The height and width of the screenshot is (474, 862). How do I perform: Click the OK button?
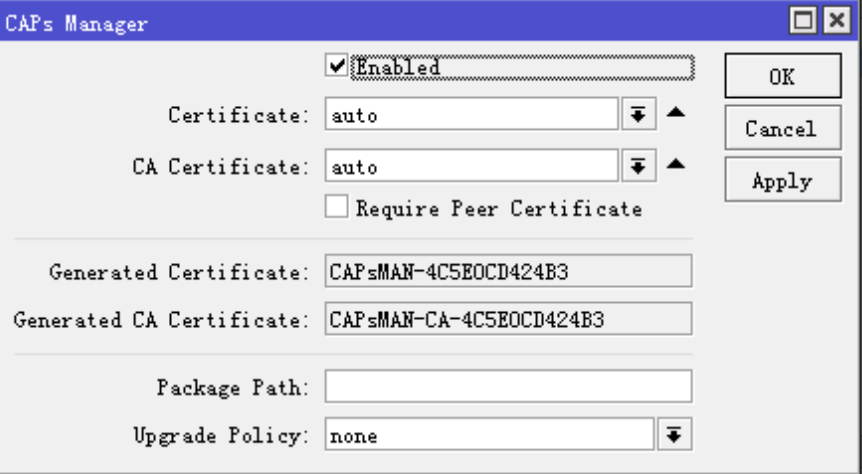tap(782, 76)
